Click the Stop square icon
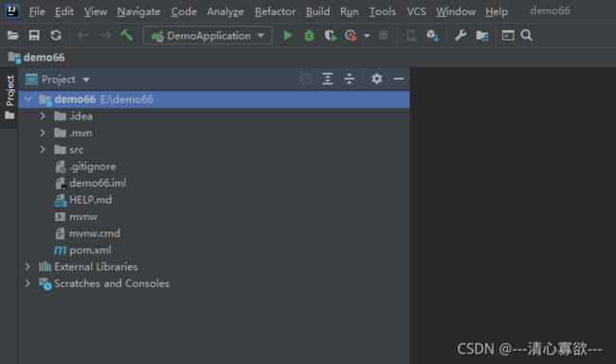This screenshot has width=616, height=364. [384, 36]
